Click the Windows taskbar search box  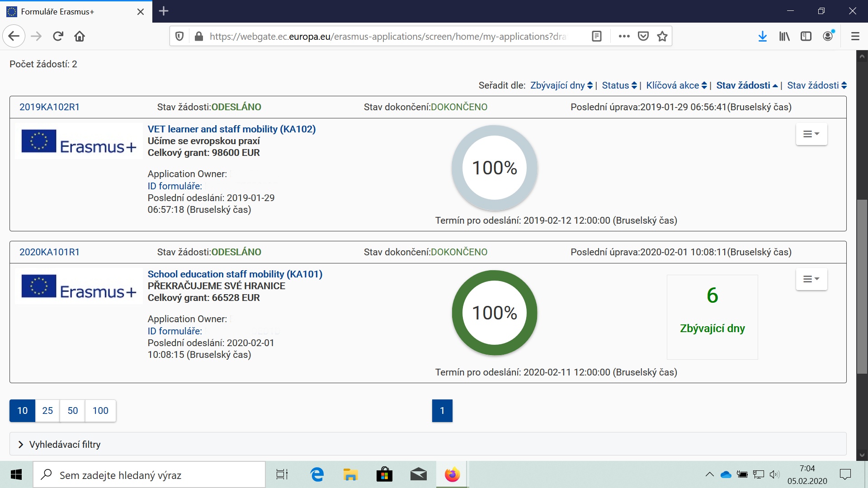click(149, 475)
